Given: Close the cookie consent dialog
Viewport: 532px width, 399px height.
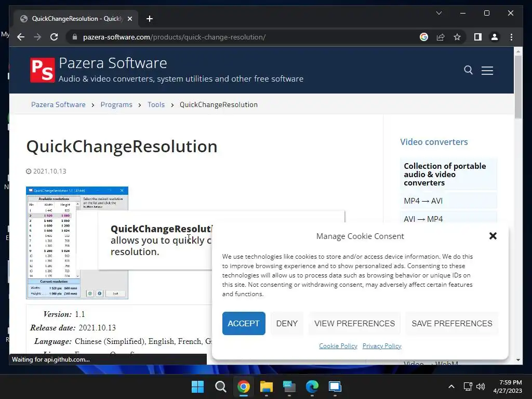Looking at the screenshot, I should pyautogui.click(x=493, y=236).
